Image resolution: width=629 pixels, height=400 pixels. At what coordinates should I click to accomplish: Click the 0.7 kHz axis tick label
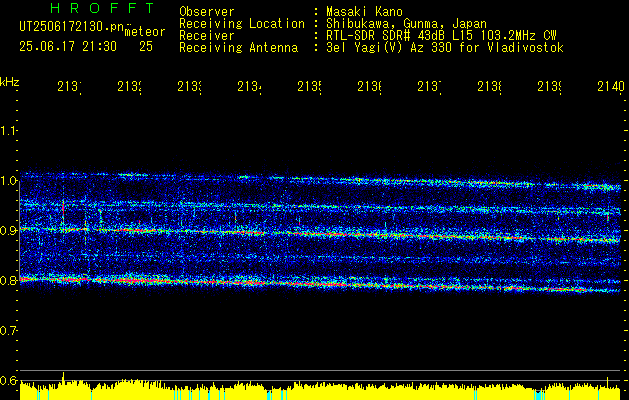point(8,331)
